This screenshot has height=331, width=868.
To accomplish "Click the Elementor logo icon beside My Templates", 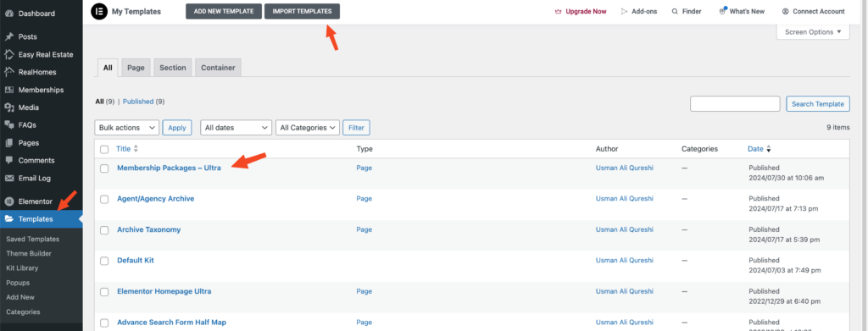I will click(x=99, y=11).
